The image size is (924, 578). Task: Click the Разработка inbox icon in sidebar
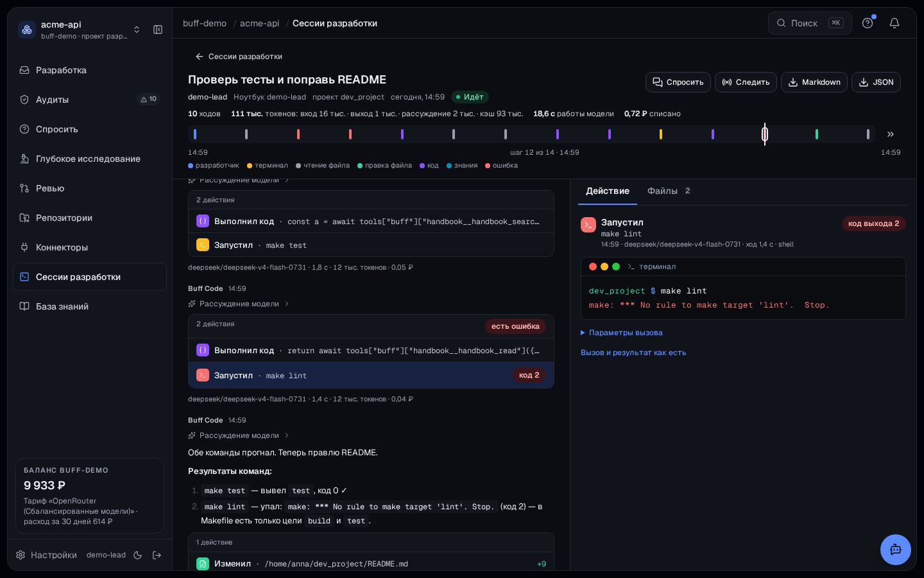tap(24, 70)
